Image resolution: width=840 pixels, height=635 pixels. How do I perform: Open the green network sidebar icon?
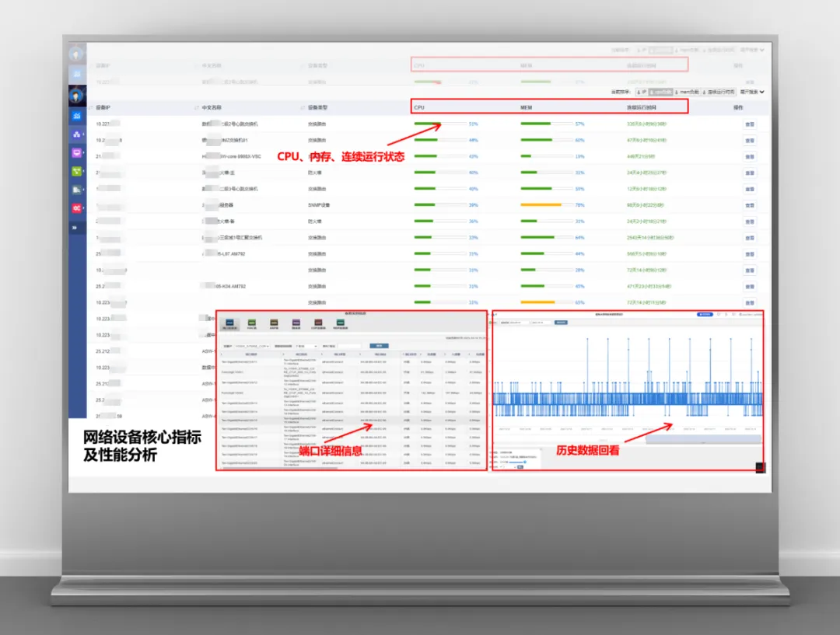click(76, 171)
